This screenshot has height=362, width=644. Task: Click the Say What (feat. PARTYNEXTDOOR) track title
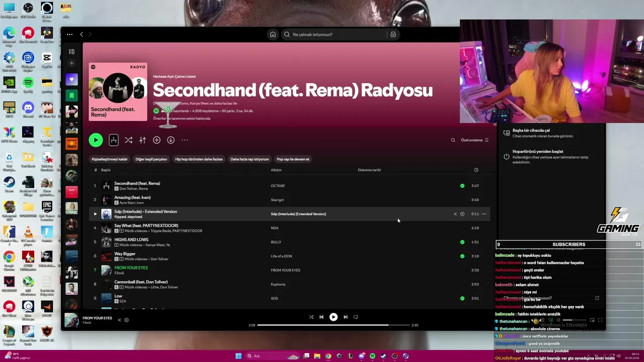[146, 226]
